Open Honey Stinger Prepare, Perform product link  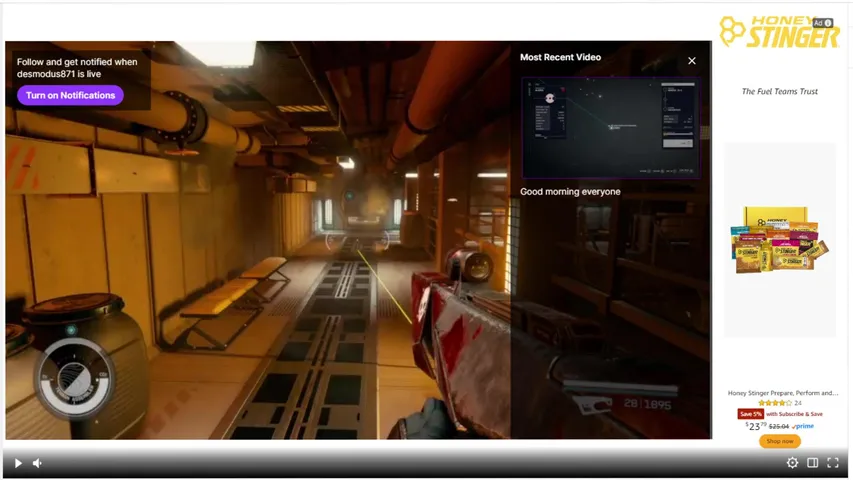tap(782, 393)
